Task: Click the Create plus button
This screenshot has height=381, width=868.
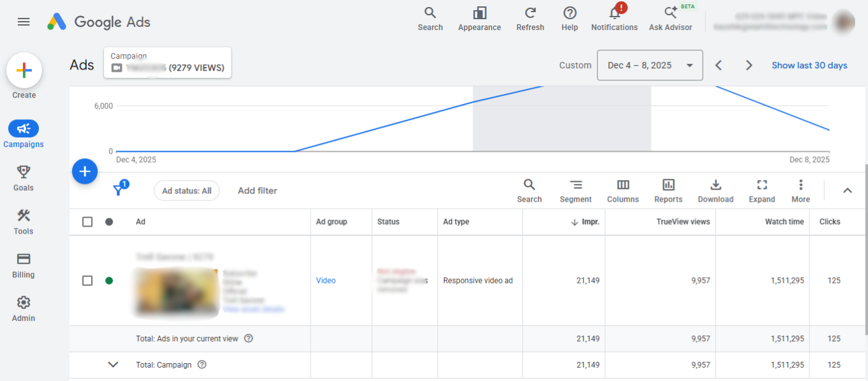Action: [24, 70]
